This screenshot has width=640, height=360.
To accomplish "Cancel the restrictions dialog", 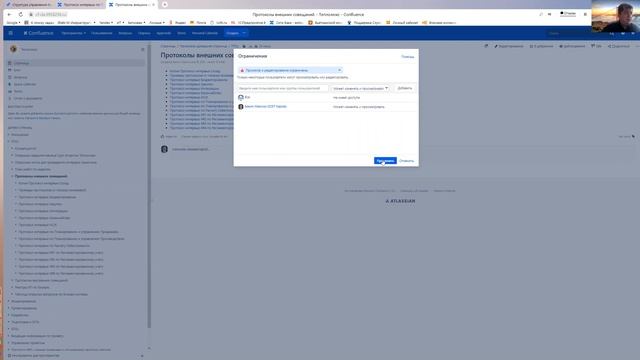I will click(x=406, y=161).
